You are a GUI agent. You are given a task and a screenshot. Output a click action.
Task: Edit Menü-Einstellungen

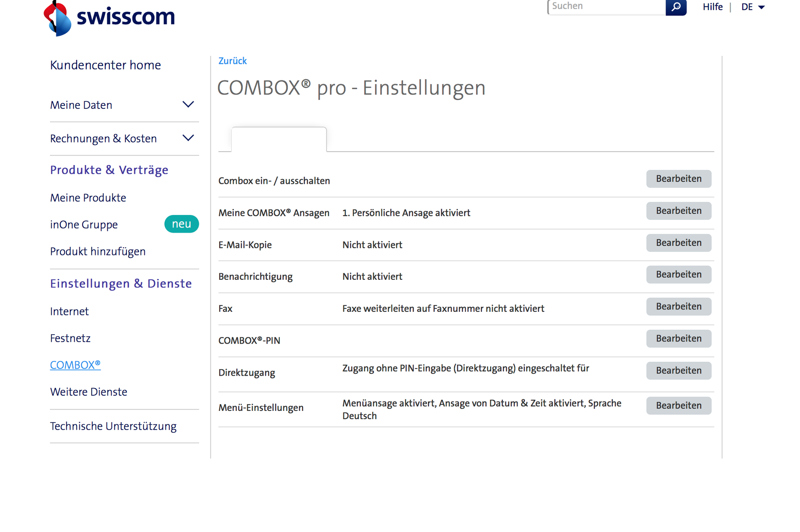point(678,405)
